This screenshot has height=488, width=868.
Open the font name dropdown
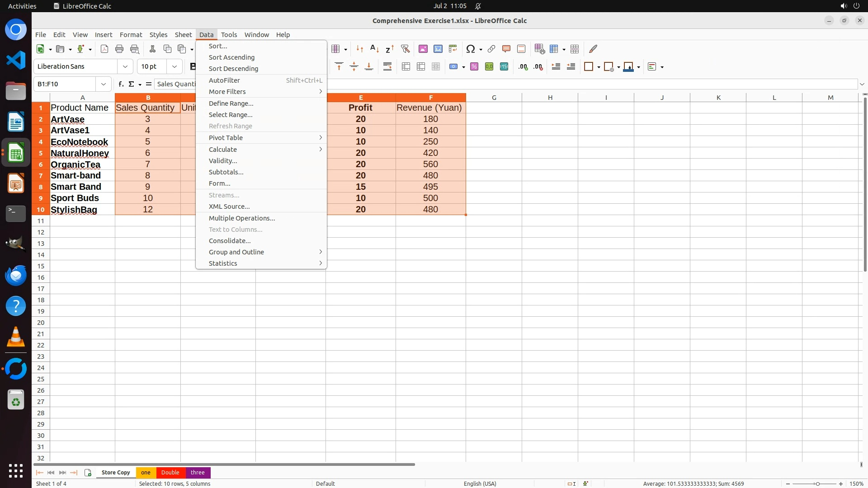pyautogui.click(x=125, y=66)
